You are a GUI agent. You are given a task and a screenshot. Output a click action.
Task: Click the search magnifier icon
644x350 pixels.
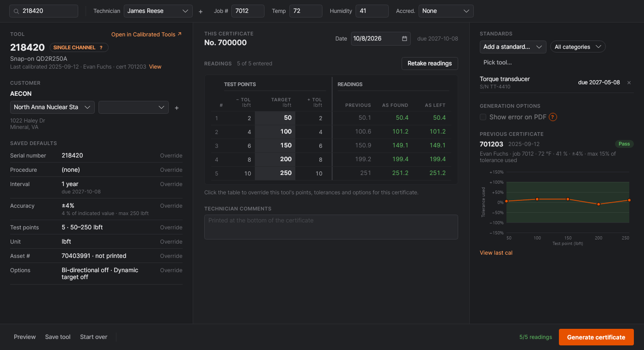coord(17,11)
